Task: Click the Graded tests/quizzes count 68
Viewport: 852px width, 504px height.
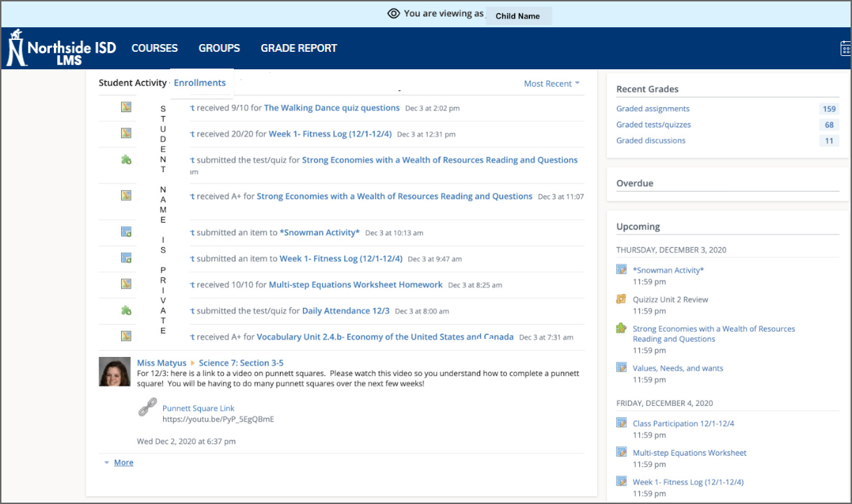Action: click(829, 125)
